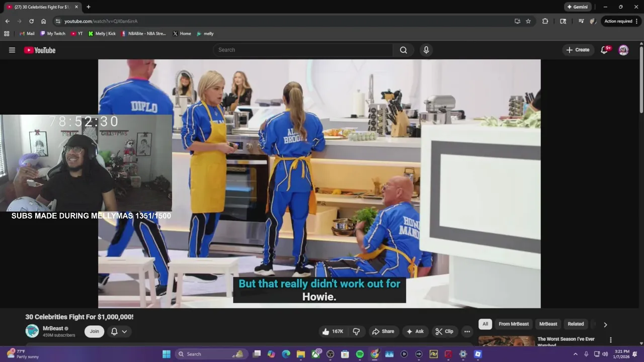Screen dimensions: 644x362
Task: Select the Related chip
Action: click(x=576, y=324)
